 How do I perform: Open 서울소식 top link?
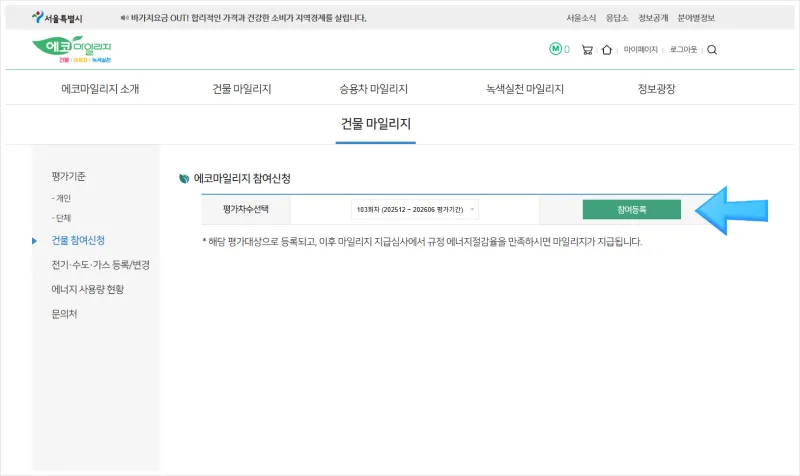coord(580,18)
